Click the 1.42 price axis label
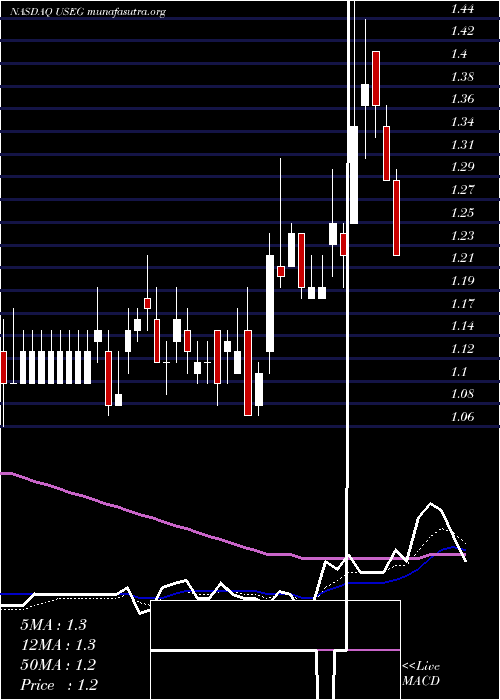This screenshot has height=700, width=500. pos(462,31)
